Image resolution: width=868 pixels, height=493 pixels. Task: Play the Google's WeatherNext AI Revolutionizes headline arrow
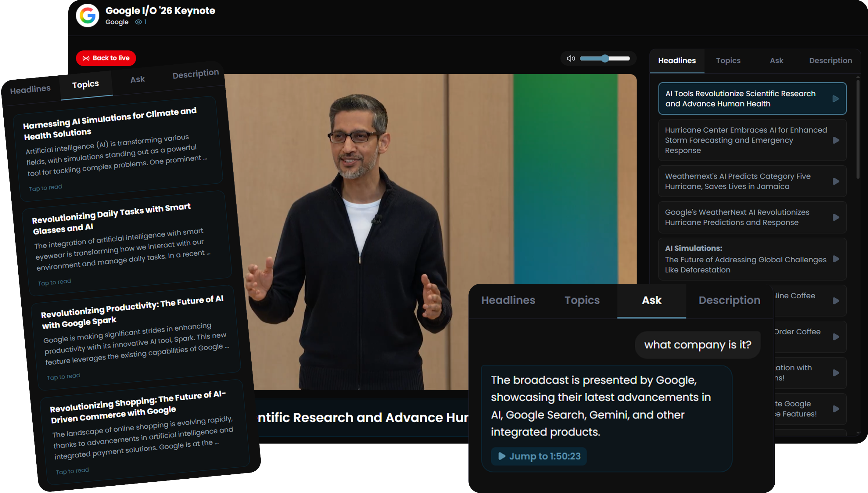coord(835,218)
